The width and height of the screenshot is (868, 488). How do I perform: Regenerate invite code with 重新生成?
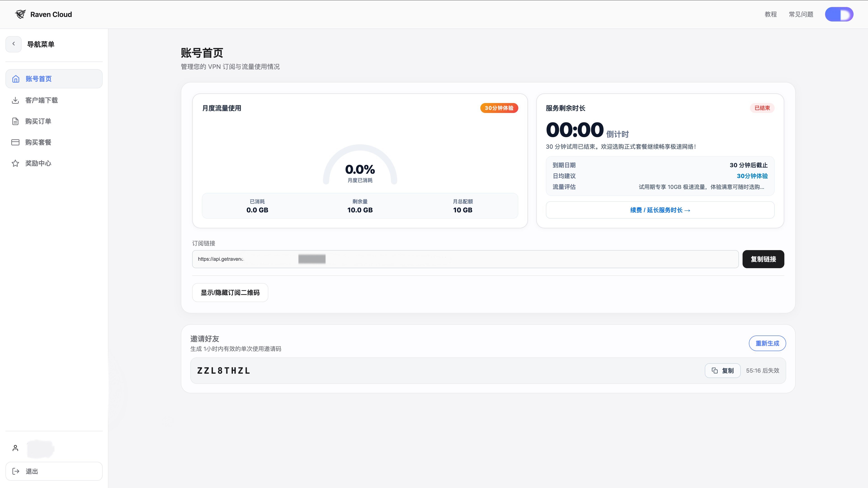tap(767, 343)
